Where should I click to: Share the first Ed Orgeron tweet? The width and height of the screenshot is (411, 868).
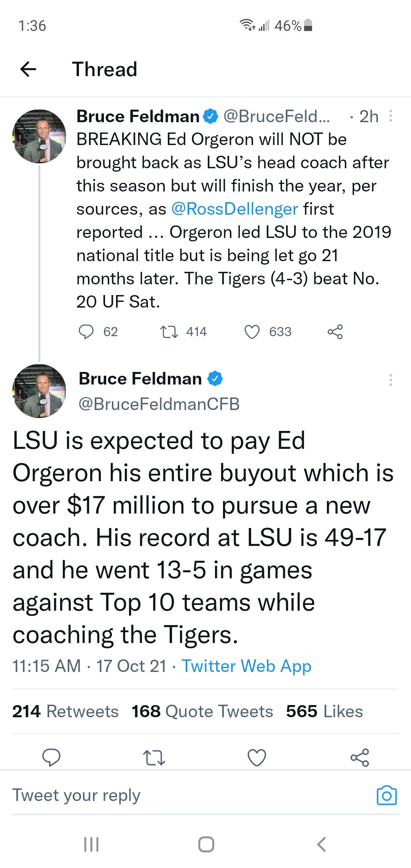pos(335,332)
